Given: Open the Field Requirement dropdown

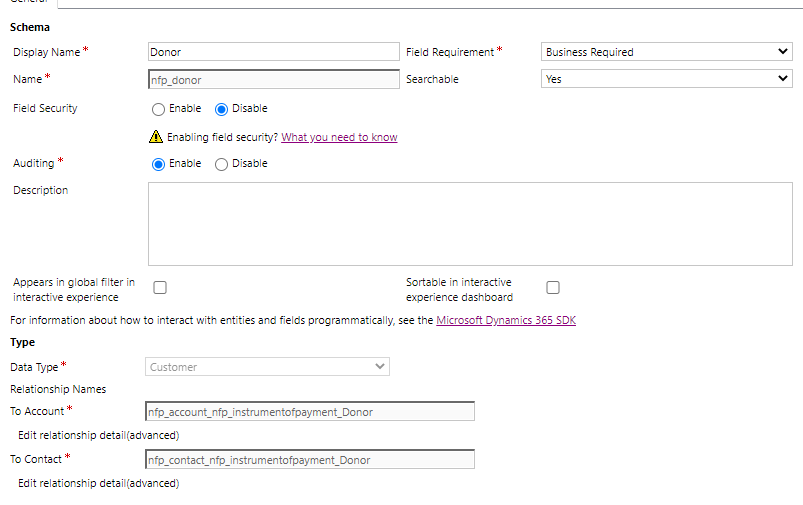Looking at the screenshot, I should pyautogui.click(x=666, y=52).
